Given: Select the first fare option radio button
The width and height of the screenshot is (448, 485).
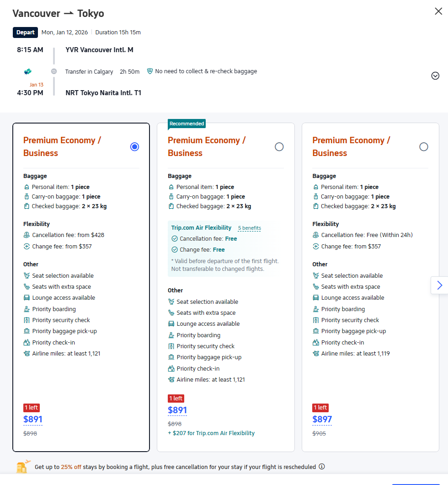Looking at the screenshot, I should tap(134, 147).
